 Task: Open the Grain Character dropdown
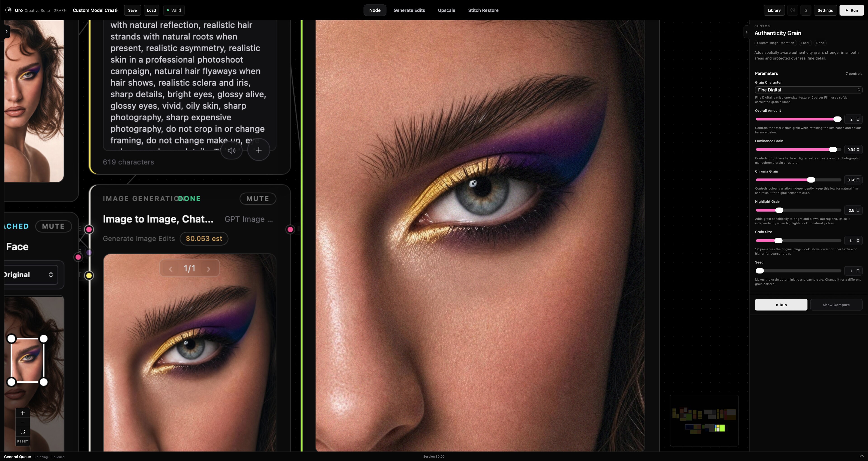(808, 90)
